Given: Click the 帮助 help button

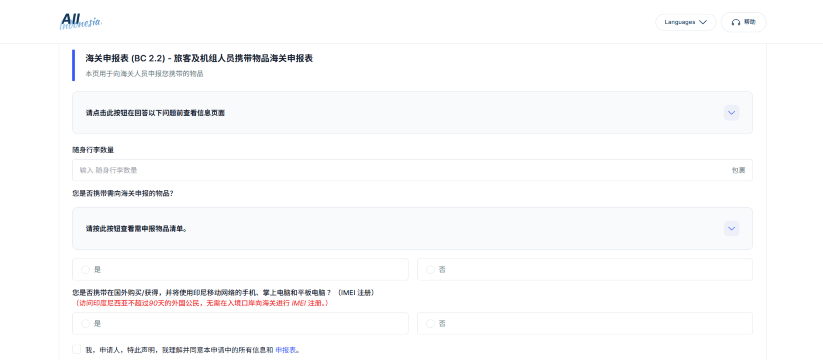Looking at the screenshot, I should tap(743, 22).
